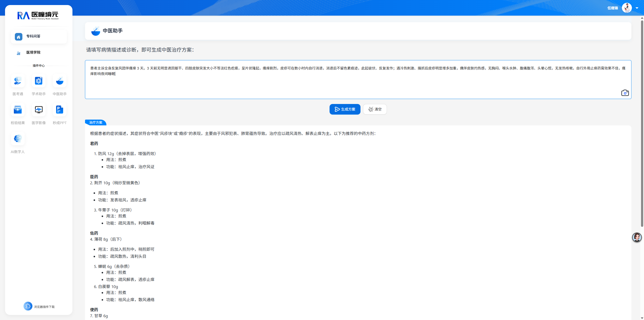
Task: Click the 医考通 label text
Action: (18, 94)
